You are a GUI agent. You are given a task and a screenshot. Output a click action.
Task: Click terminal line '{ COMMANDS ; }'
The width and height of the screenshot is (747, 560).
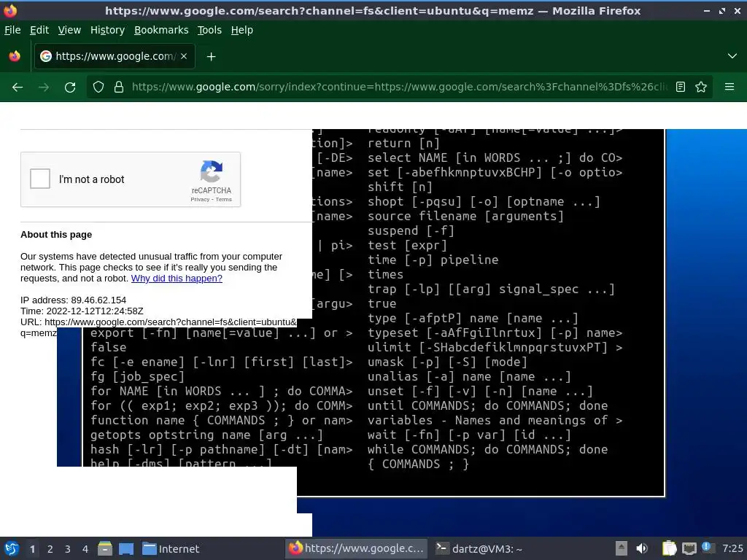418,464
